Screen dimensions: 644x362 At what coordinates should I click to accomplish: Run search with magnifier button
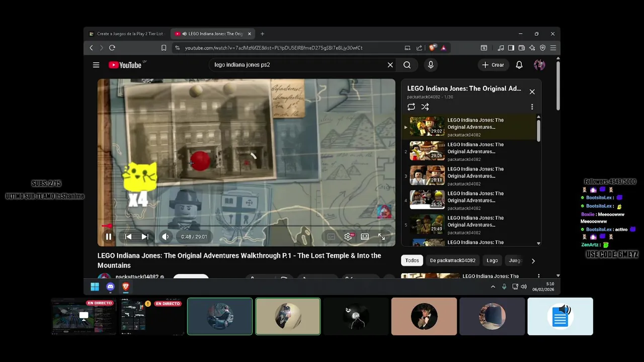(x=407, y=65)
